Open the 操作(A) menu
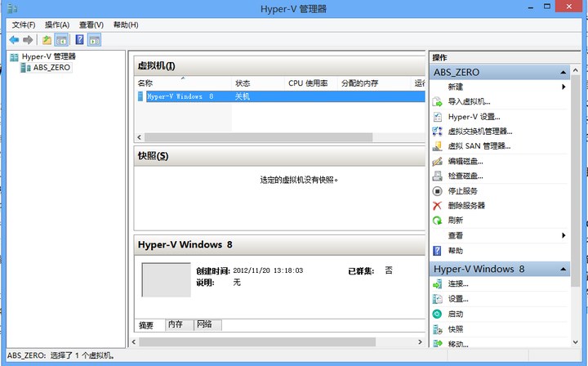Viewport: 588px width, 366px height. tap(57, 25)
